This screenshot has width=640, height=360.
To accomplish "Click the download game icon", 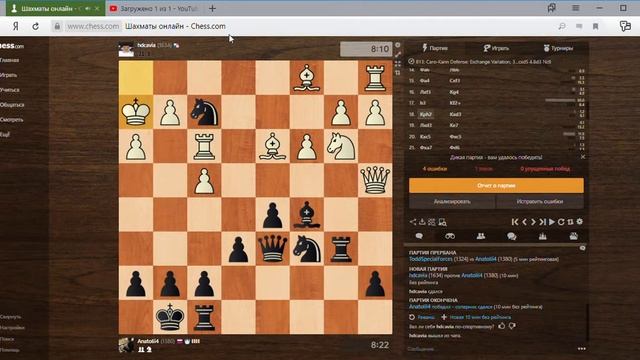I will 422,222.
